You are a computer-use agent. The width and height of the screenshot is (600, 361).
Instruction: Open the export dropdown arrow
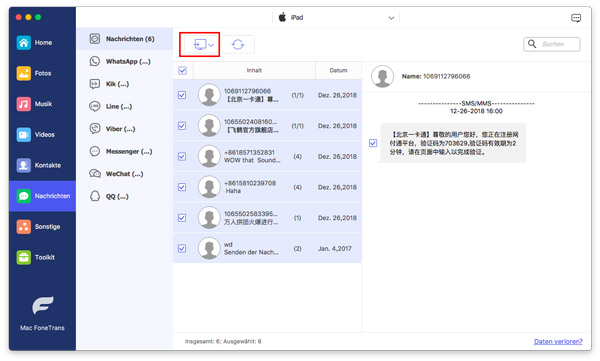click(211, 45)
